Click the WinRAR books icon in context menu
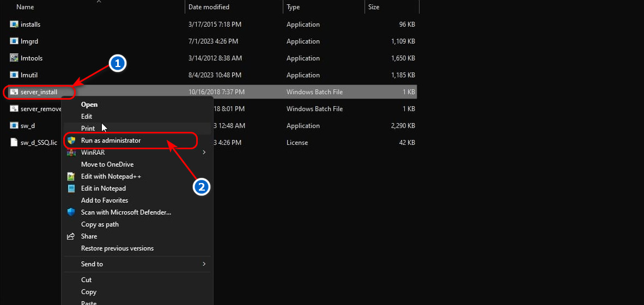Image resolution: width=644 pixels, height=305 pixels. click(71, 152)
